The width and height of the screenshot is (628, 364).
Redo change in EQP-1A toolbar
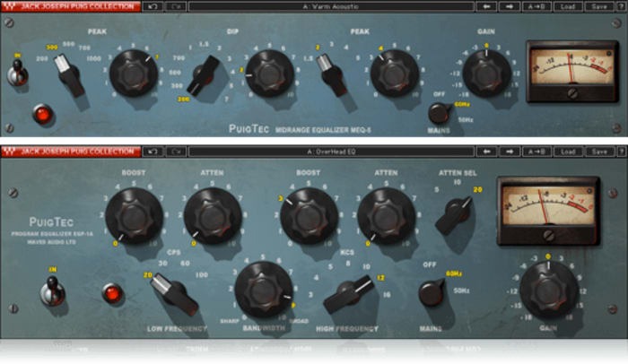tap(176, 152)
